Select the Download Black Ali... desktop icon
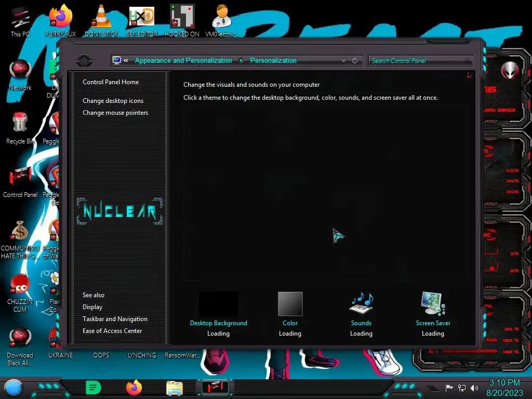 tap(20, 347)
